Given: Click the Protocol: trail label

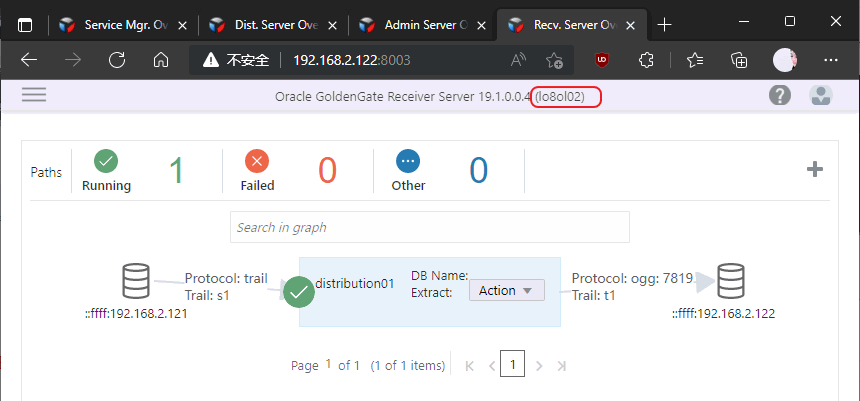Looking at the screenshot, I should pyautogui.click(x=226, y=279).
